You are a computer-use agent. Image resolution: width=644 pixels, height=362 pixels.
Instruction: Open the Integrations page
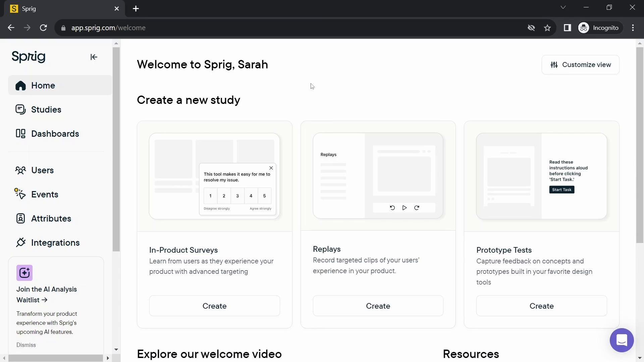point(55,243)
